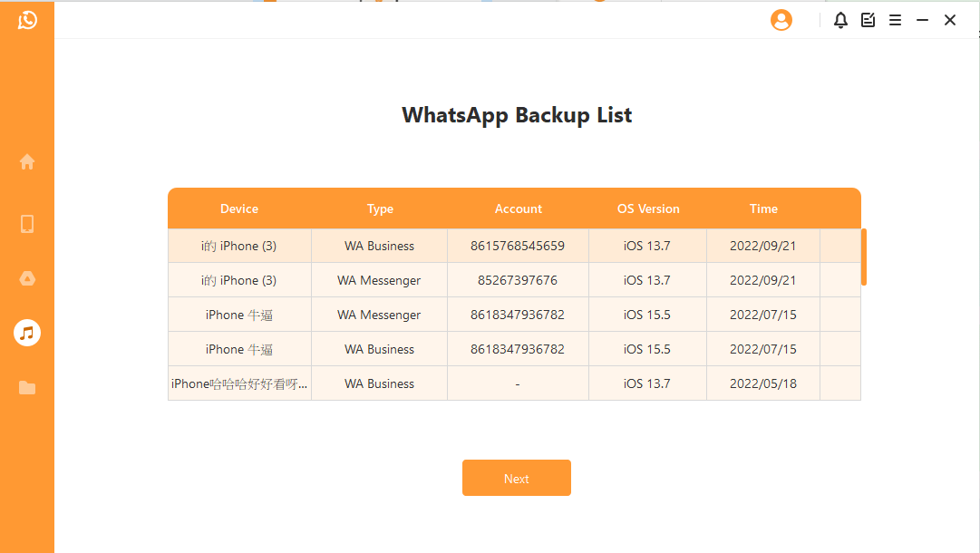Select the music note sidebar icon
The height and width of the screenshot is (553, 980).
tap(27, 333)
